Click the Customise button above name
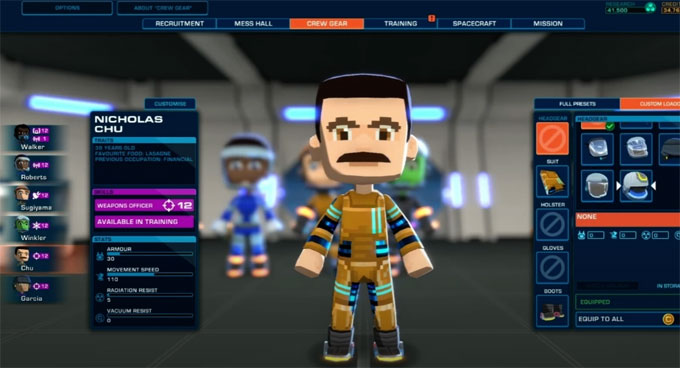The image size is (680, 368). (x=170, y=104)
